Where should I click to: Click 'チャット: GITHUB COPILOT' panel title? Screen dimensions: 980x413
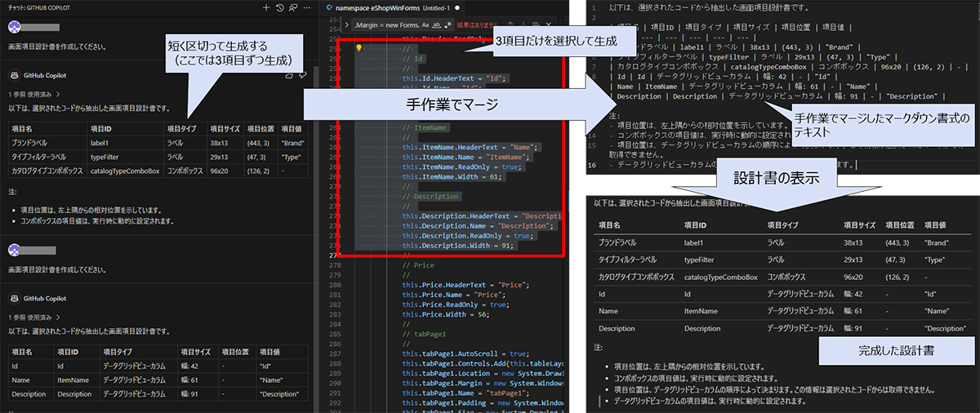(x=38, y=7)
